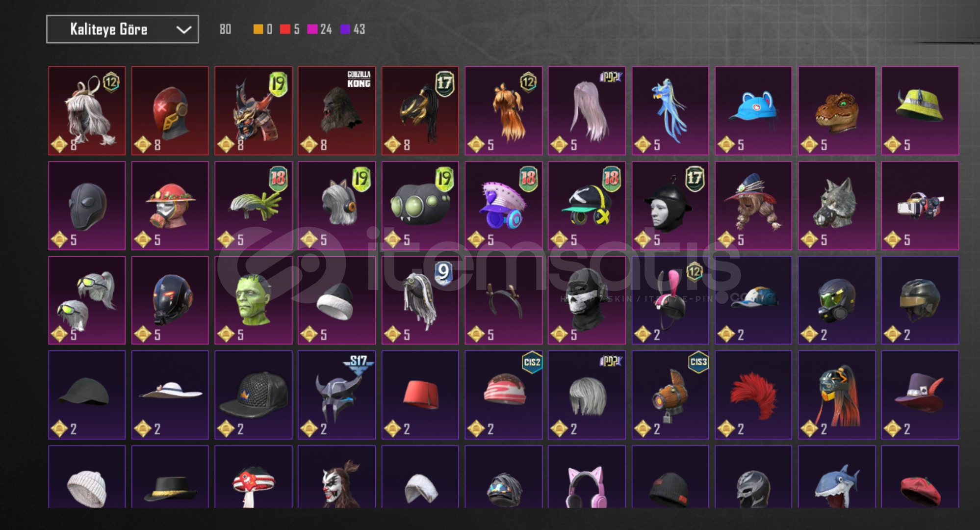Select the CIS2 donut beanie item
Image resolution: width=980 pixels, height=530 pixels.
click(503, 395)
